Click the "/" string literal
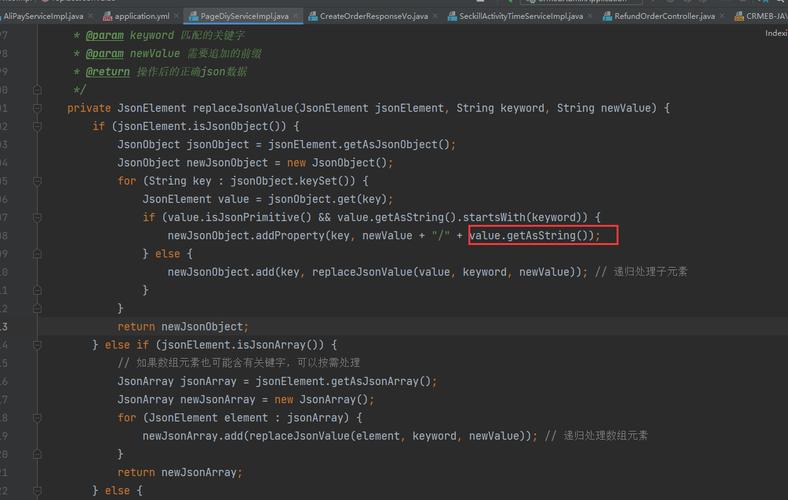The image size is (788, 500). point(441,236)
